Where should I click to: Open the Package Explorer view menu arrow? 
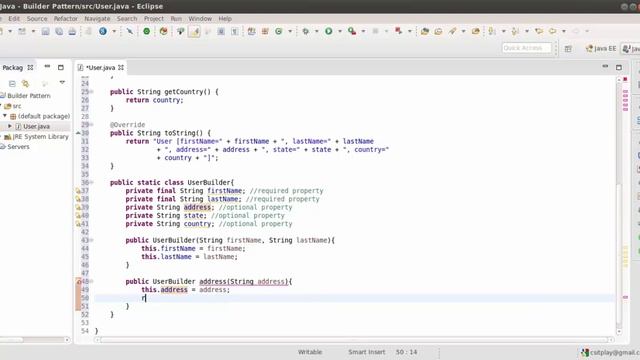(x=62, y=83)
